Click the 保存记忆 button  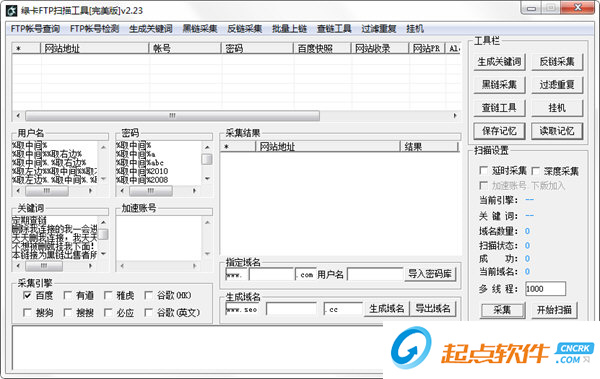(x=499, y=131)
